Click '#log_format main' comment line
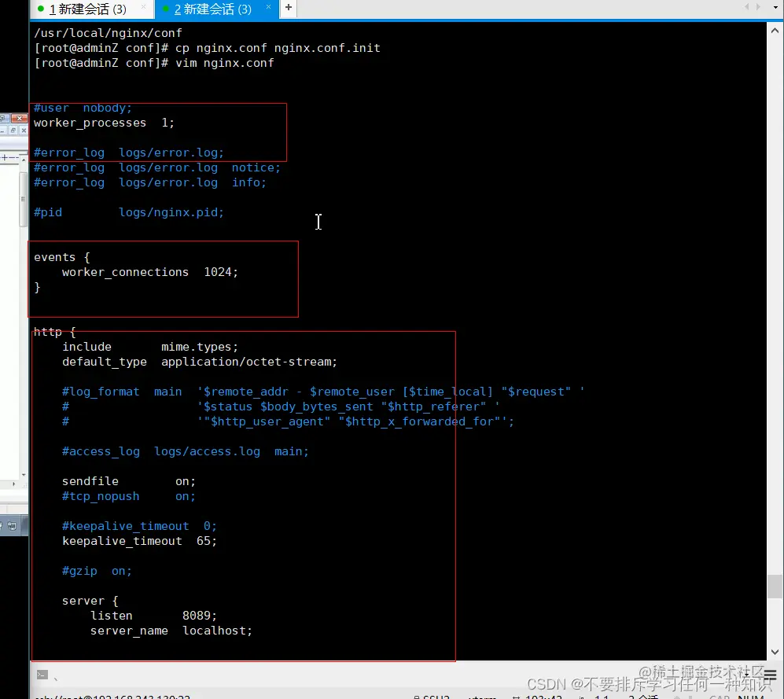Image resolution: width=784 pixels, height=699 pixels. pyautogui.click(x=323, y=392)
